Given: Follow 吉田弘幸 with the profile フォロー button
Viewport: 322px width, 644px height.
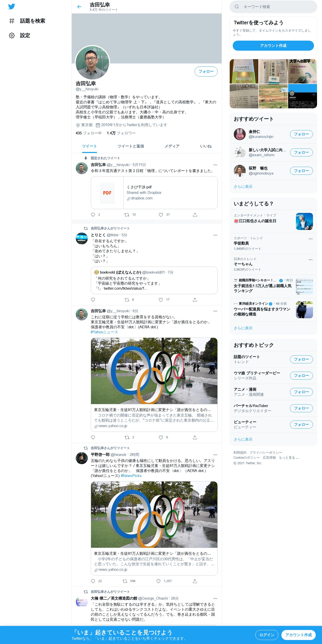Looking at the screenshot, I should (206, 71).
